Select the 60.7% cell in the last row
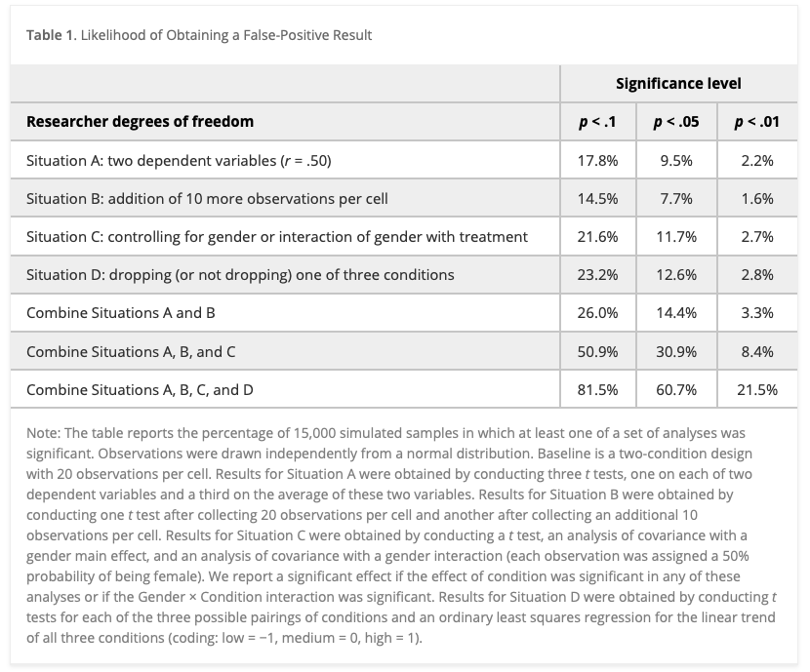810x672 pixels. click(676, 389)
